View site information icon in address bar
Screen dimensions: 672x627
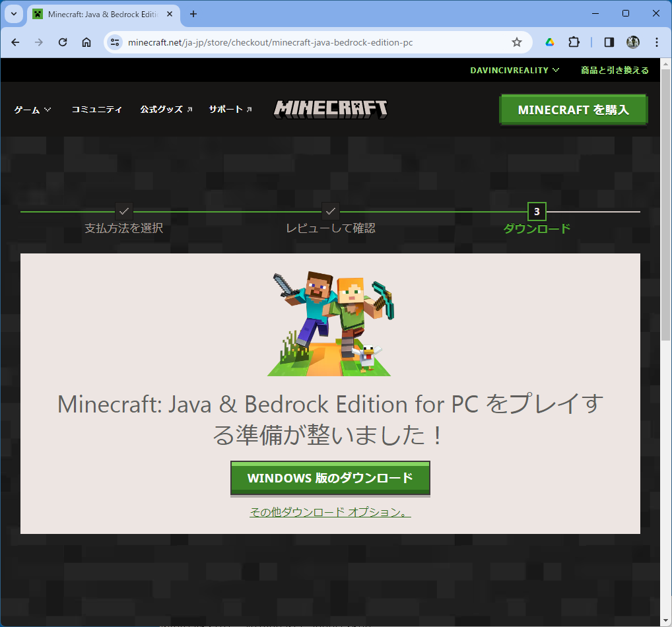pos(115,42)
